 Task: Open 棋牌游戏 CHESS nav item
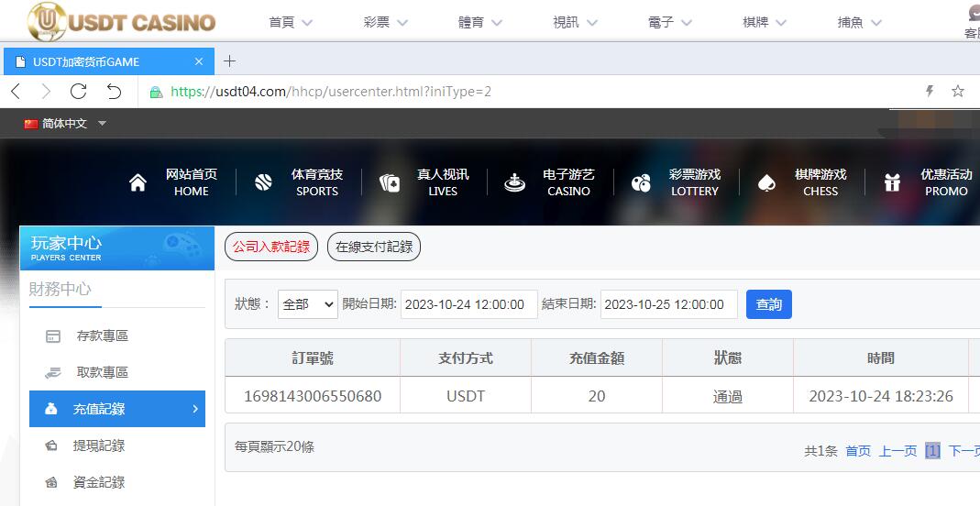[x=820, y=182]
